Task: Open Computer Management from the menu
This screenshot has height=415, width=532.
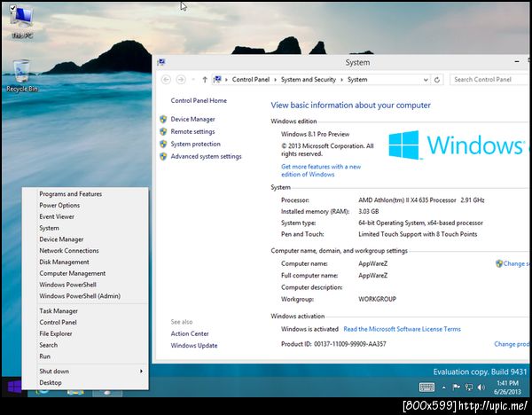Action: click(85, 273)
